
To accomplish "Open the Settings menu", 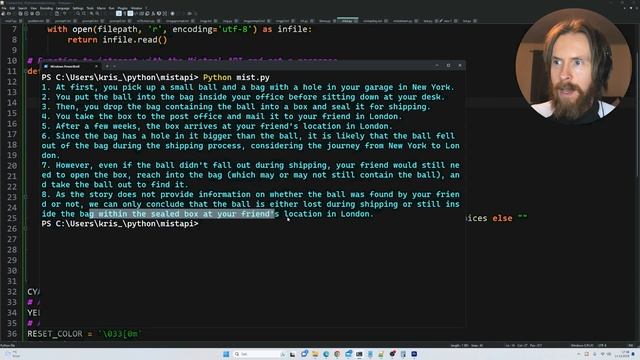I will click(x=78, y=8).
